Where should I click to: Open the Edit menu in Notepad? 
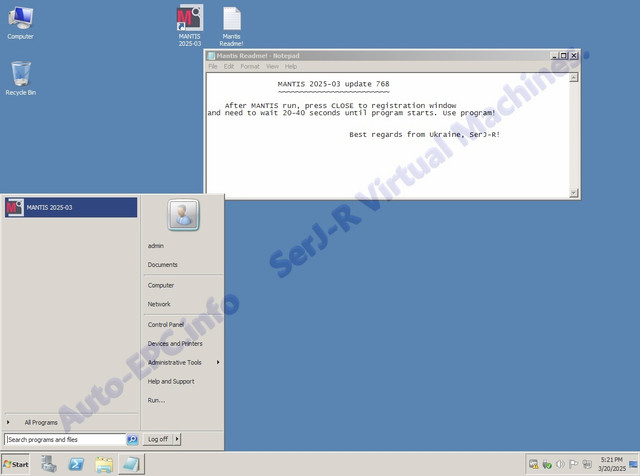[229, 66]
